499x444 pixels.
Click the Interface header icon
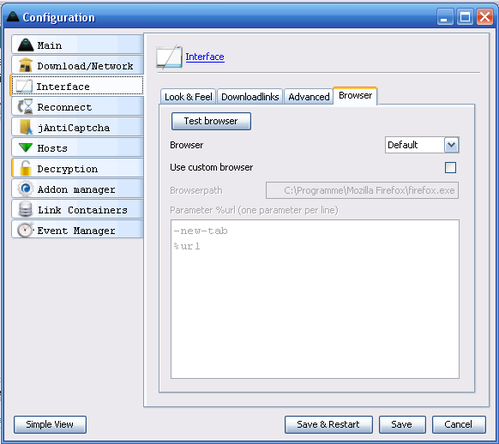(169, 57)
